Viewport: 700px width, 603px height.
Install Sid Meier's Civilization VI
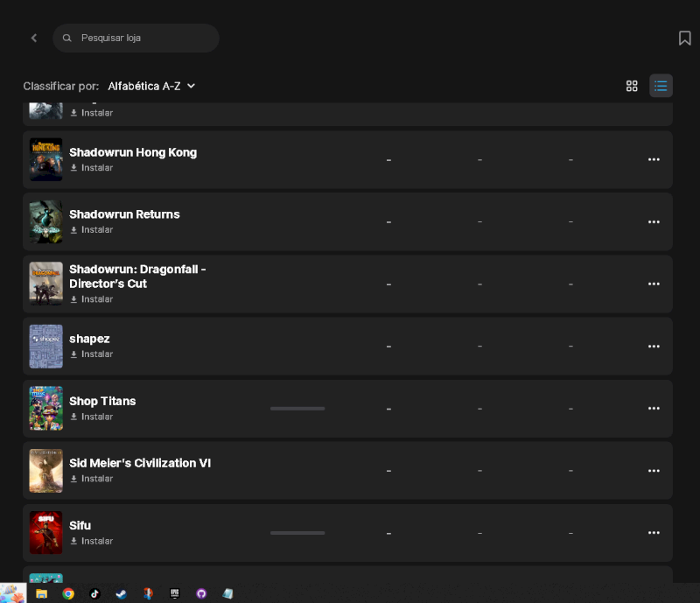(92, 479)
